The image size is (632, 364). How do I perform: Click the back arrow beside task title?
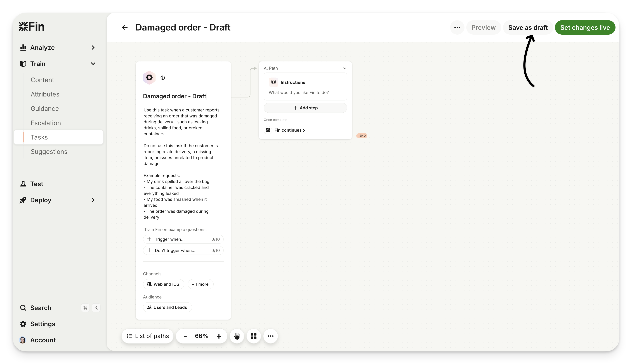click(x=124, y=27)
